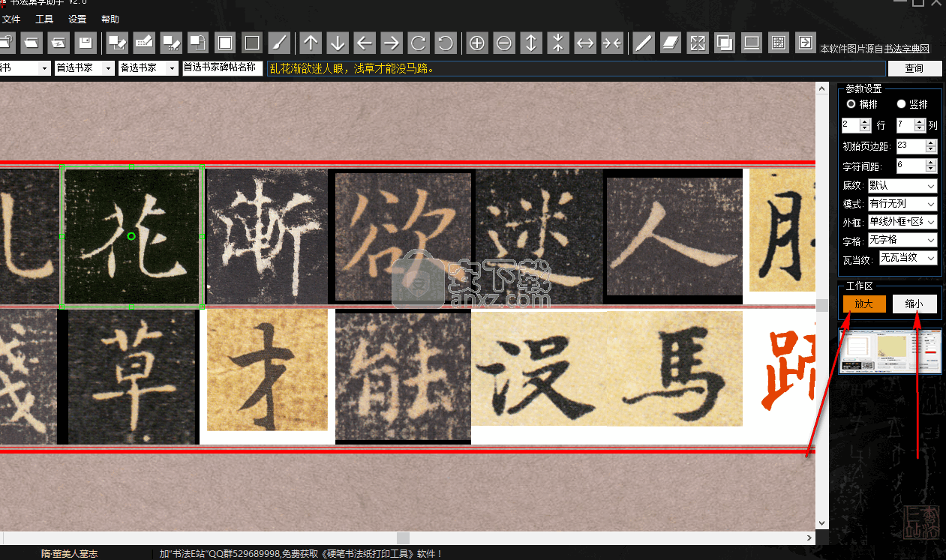Decrease the 列 column count
This screenshot has height=560, width=946.
[920, 129]
